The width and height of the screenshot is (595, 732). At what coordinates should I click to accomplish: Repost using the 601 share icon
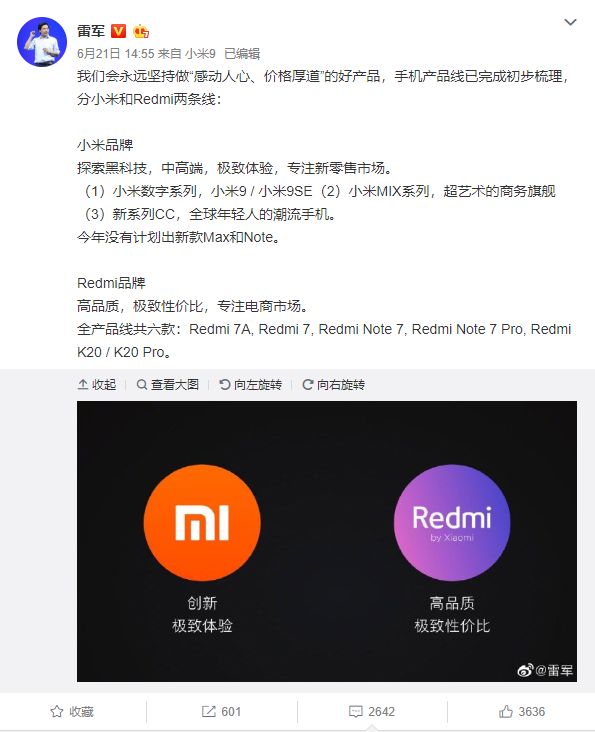point(221,711)
